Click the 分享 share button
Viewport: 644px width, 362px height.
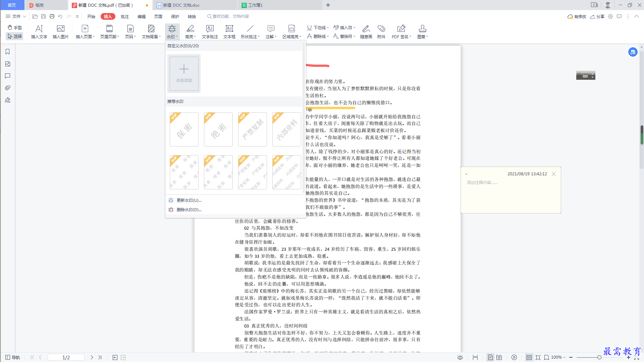(597, 16)
